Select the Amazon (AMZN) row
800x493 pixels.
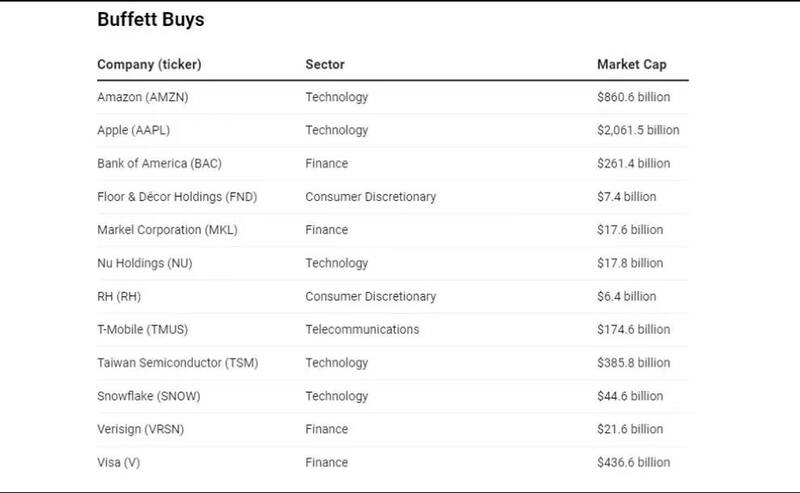(142, 97)
